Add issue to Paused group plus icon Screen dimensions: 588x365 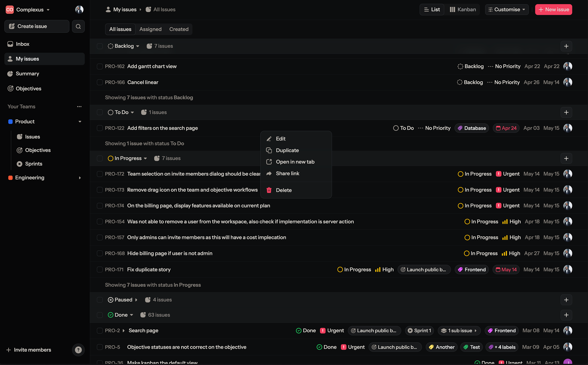click(x=566, y=300)
